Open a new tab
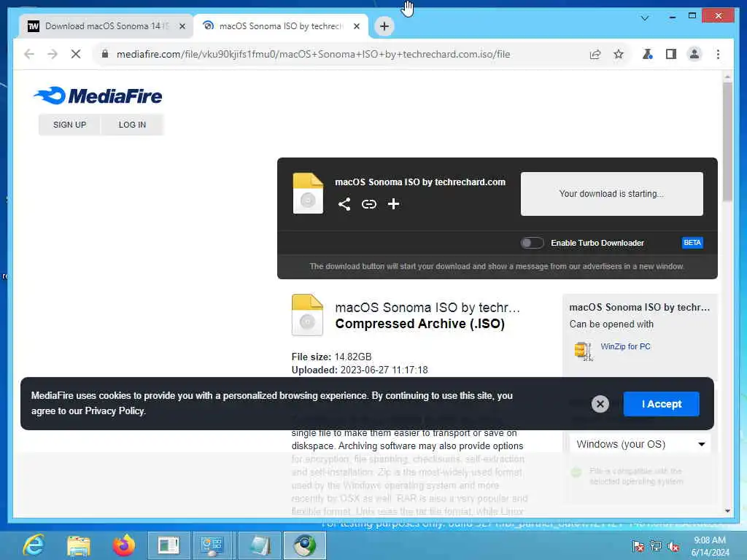The image size is (747, 560). 384,26
